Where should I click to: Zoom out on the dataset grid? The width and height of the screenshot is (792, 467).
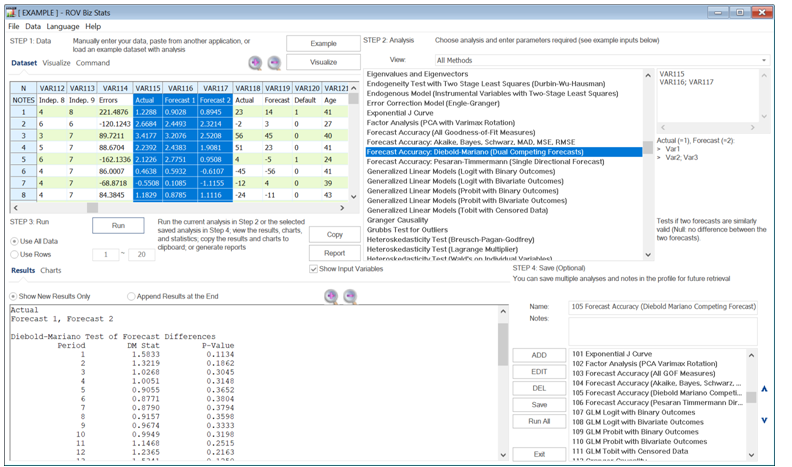(274, 63)
